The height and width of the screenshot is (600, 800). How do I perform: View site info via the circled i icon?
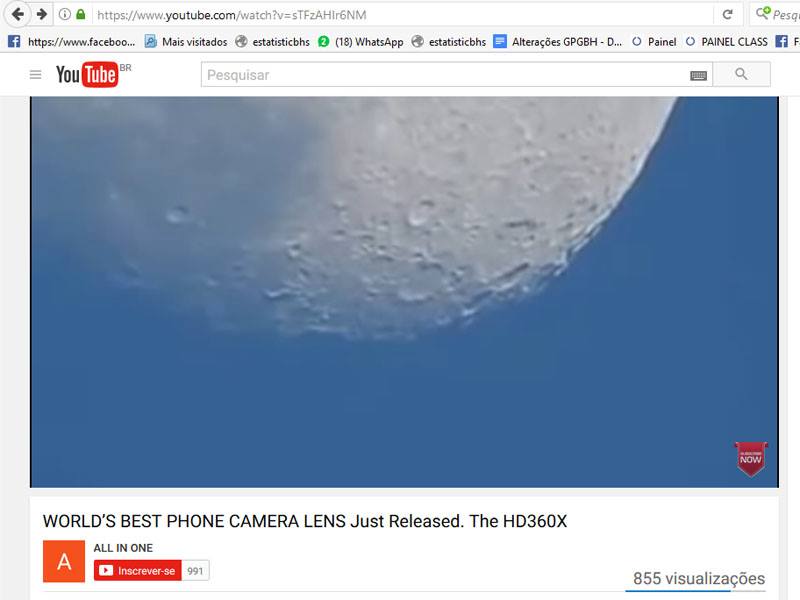(64, 14)
